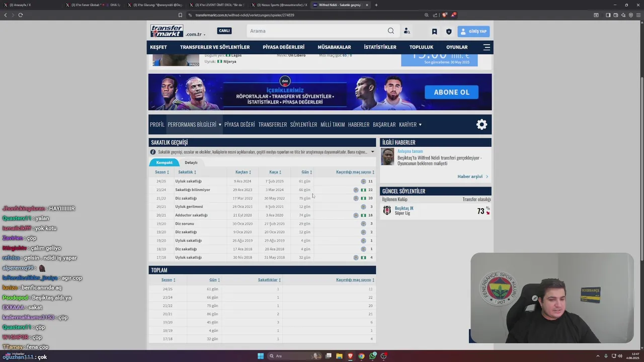Open the Performans Bilgileri dropdown
This screenshot has height=362, width=644.
click(194, 124)
